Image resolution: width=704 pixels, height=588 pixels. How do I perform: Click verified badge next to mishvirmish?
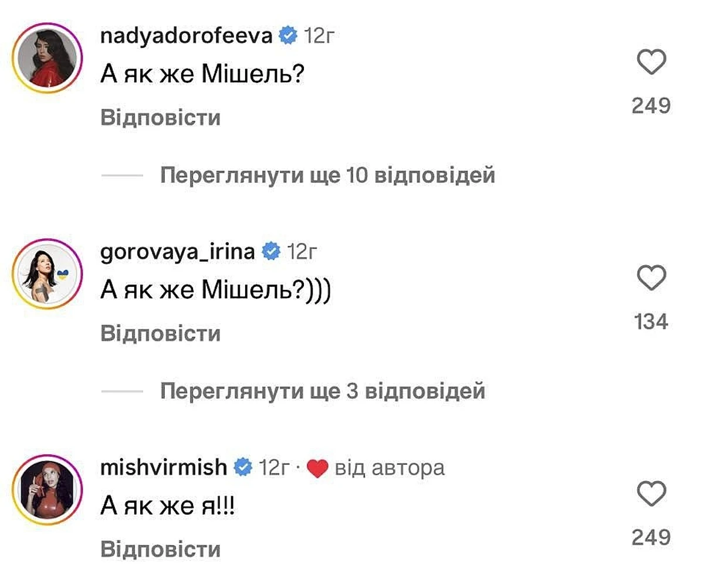click(x=242, y=467)
